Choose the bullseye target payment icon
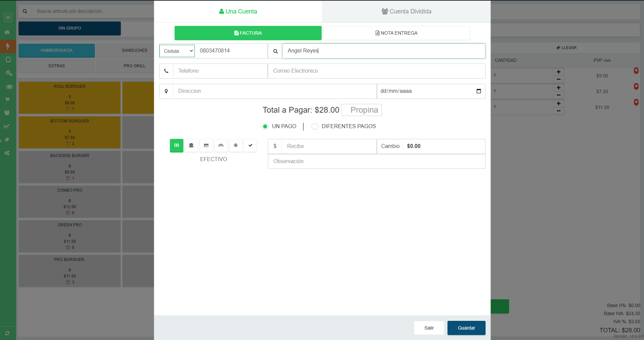644x340 pixels. coord(236,146)
